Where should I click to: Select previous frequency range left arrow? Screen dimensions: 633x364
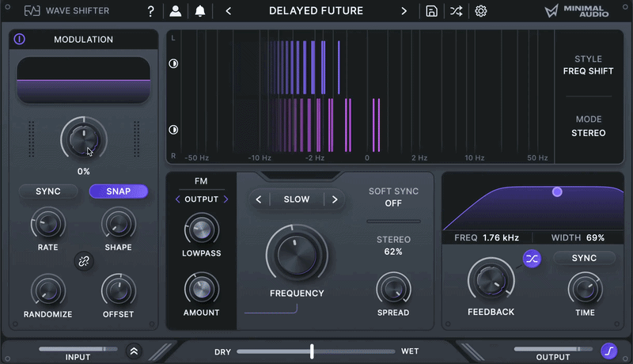(259, 199)
